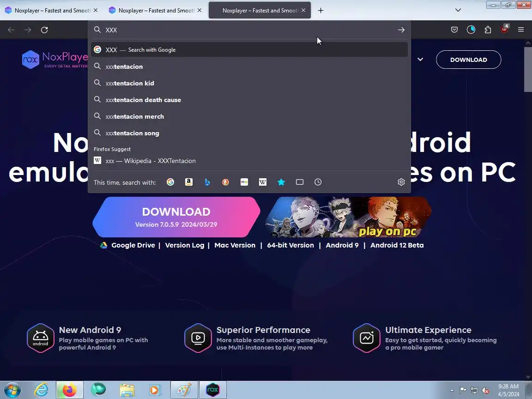The width and height of the screenshot is (532, 399).
Task: Launch Internet Explorer from the taskbar
Action: [41, 390]
